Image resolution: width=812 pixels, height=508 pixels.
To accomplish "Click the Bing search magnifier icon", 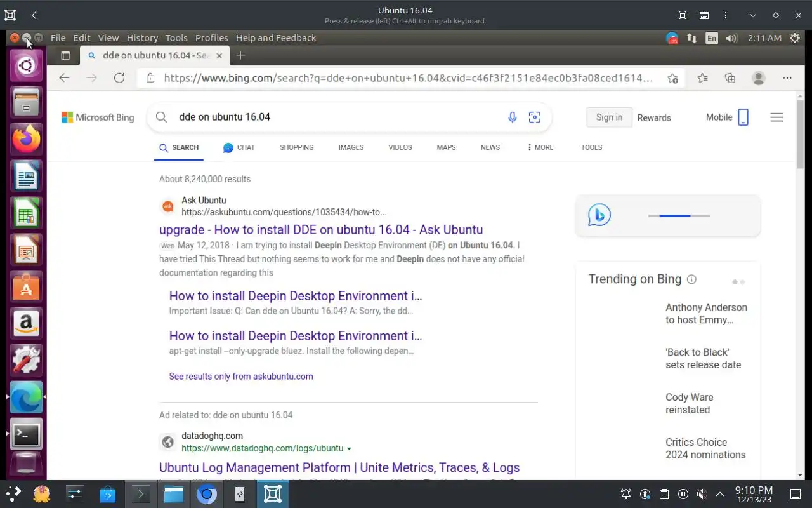I will (162, 117).
